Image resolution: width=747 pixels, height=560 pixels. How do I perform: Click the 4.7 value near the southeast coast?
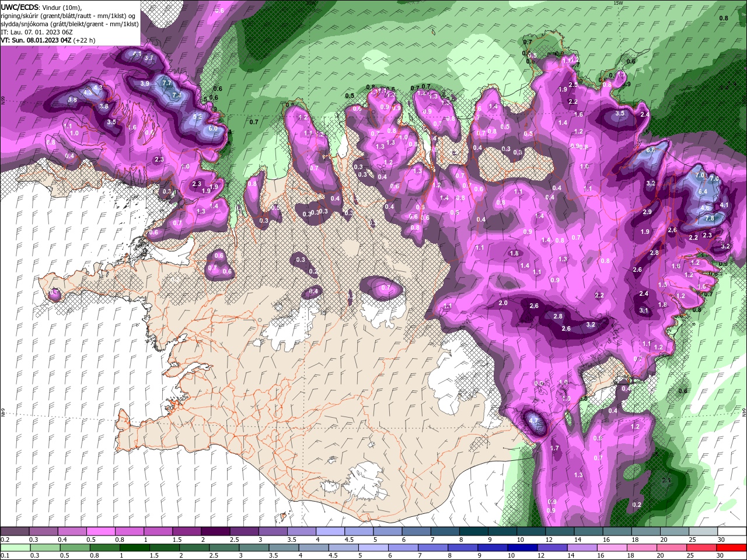pos(533,420)
